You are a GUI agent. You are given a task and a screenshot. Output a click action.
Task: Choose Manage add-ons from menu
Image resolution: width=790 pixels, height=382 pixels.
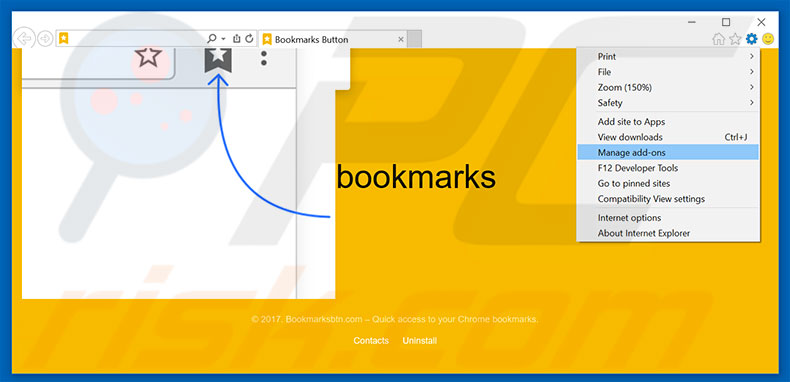[668, 152]
